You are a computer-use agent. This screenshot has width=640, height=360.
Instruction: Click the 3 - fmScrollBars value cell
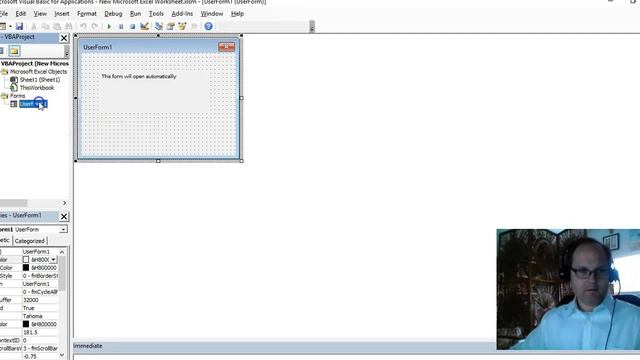pyautogui.click(x=40, y=349)
